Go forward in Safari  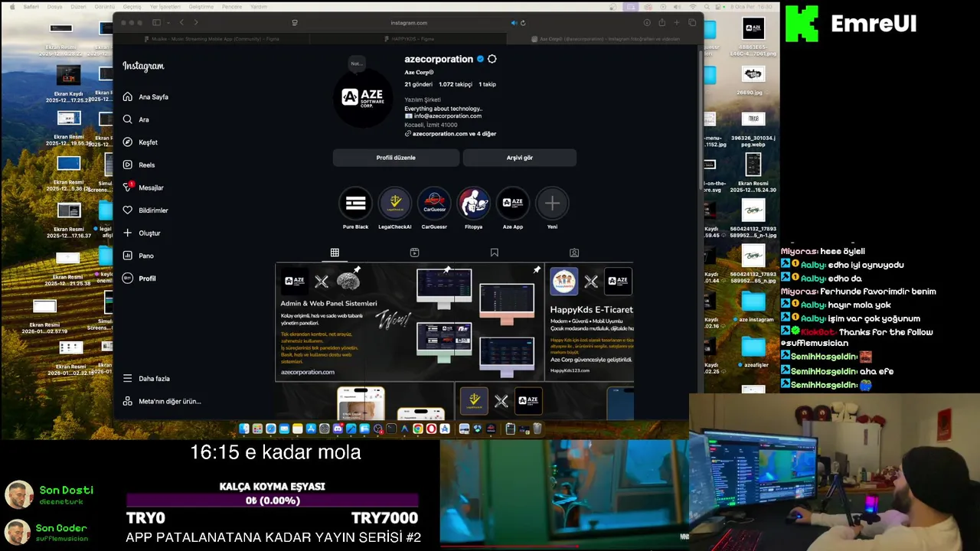pyautogui.click(x=196, y=23)
